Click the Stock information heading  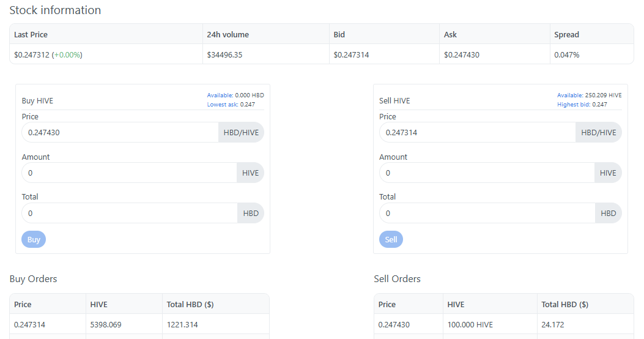[x=55, y=10]
